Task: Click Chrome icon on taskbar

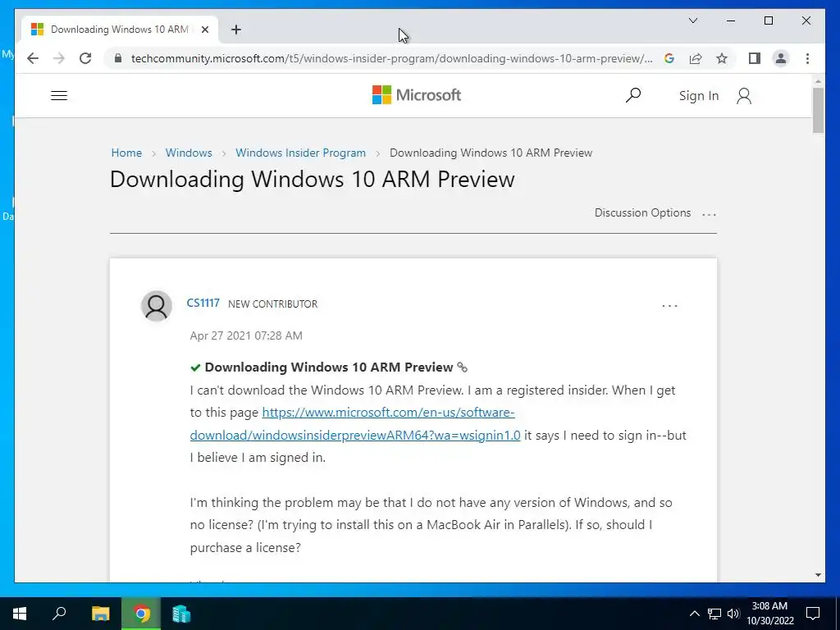Action: pyautogui.click(x=141, y=614)
